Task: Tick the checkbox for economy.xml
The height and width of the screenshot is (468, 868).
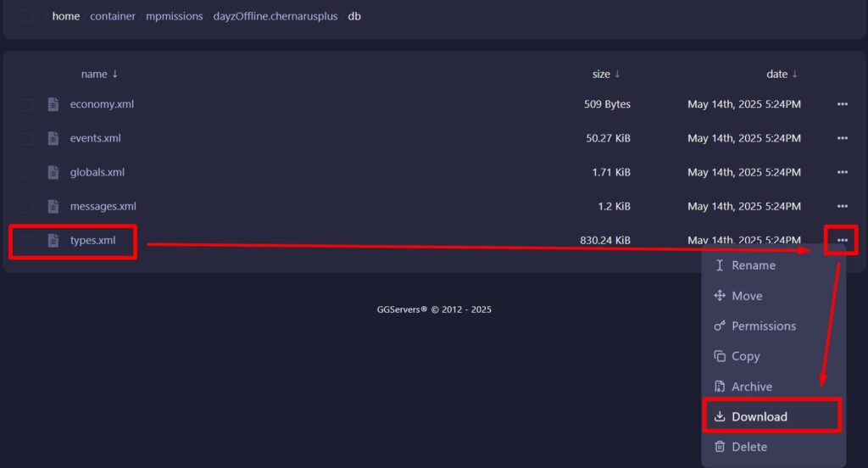Action: (x=27, y=104)
